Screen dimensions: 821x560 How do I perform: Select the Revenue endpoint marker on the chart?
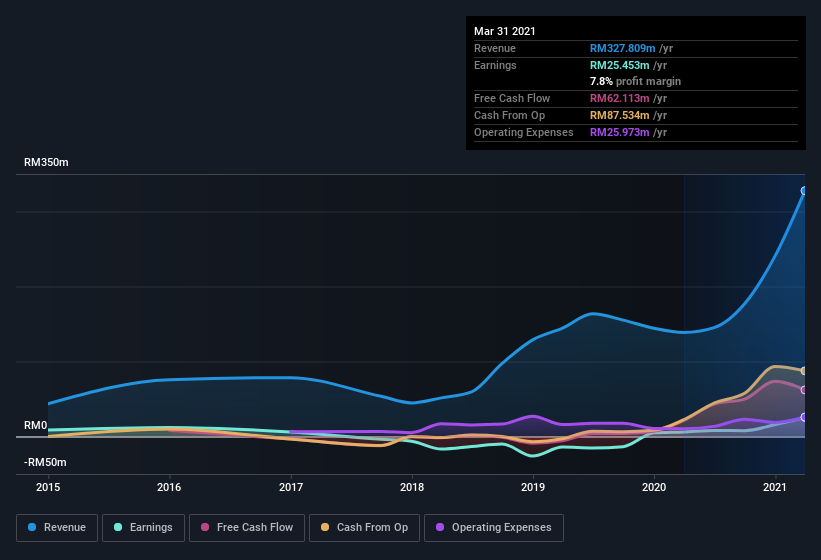(x=804, y=191)
